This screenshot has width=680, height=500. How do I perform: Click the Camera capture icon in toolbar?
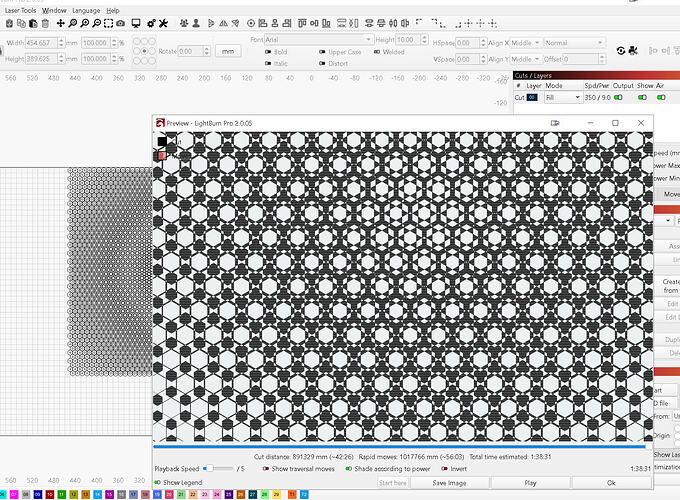click(121, 23)
